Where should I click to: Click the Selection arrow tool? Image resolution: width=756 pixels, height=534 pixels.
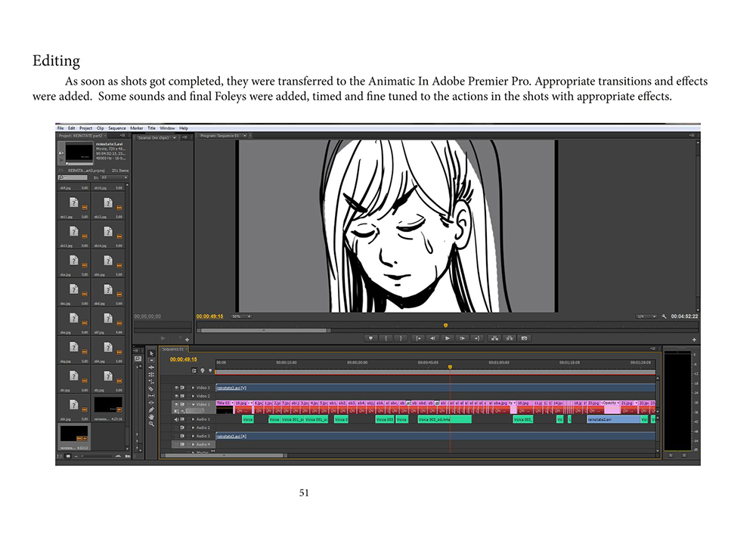click(151, 353)
